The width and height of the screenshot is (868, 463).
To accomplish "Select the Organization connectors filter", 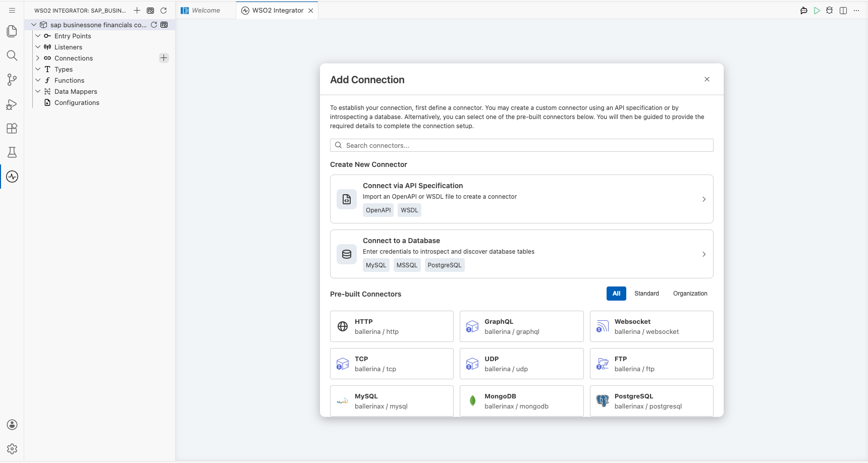I will coord(690,294).
